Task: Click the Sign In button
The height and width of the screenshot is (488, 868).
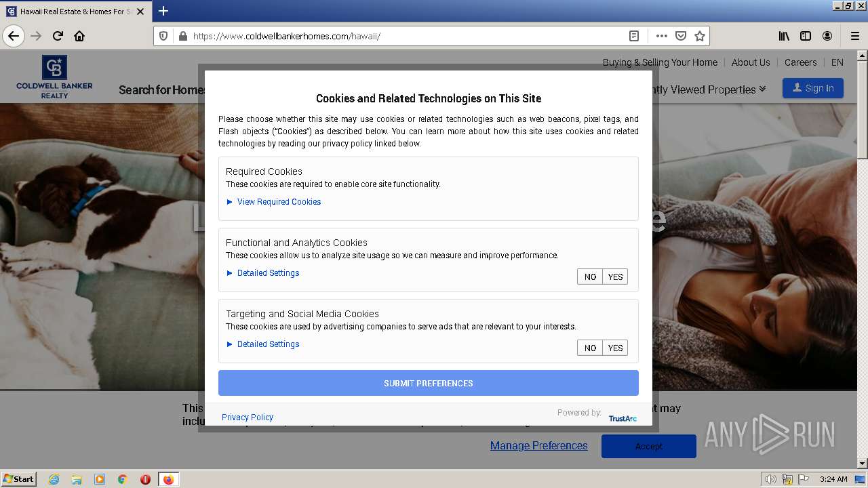Action: click(813, 88)
